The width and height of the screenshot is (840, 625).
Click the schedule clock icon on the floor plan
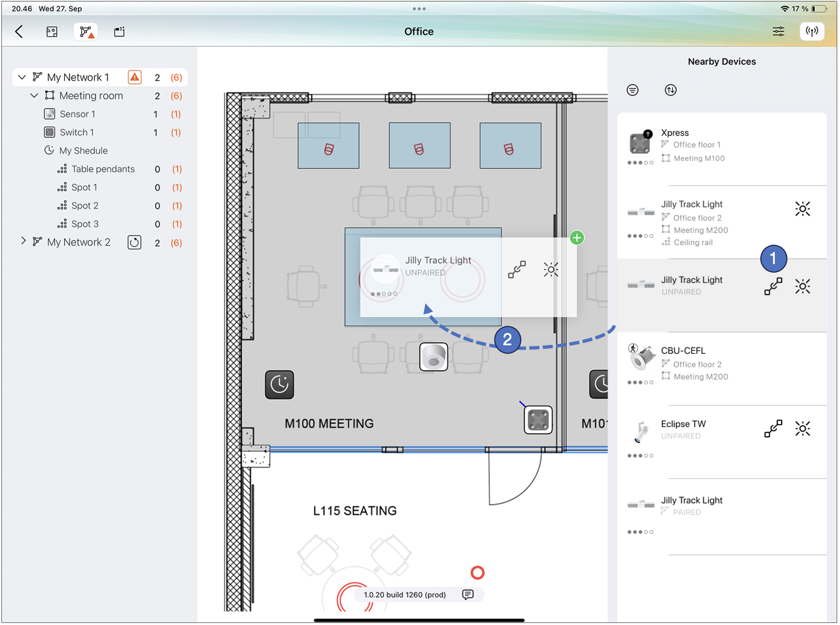pos(280,386)
